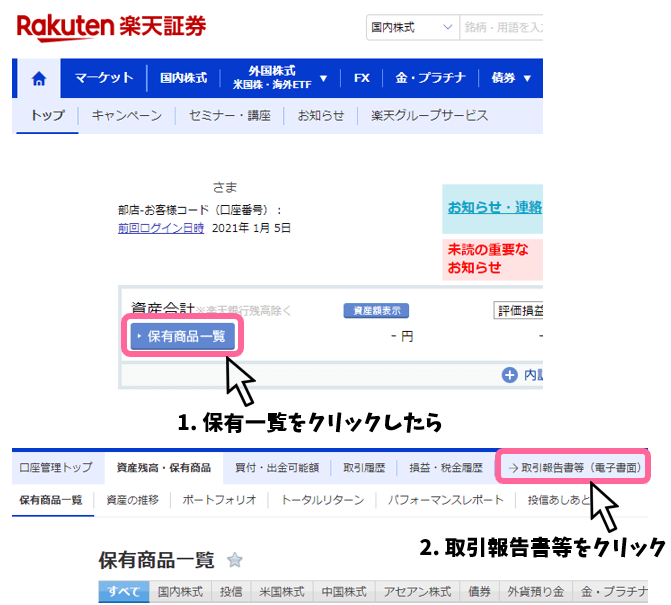Select the アセアン株式 filter tab
This screenshot has height=605, width=671.
(417, 591)
